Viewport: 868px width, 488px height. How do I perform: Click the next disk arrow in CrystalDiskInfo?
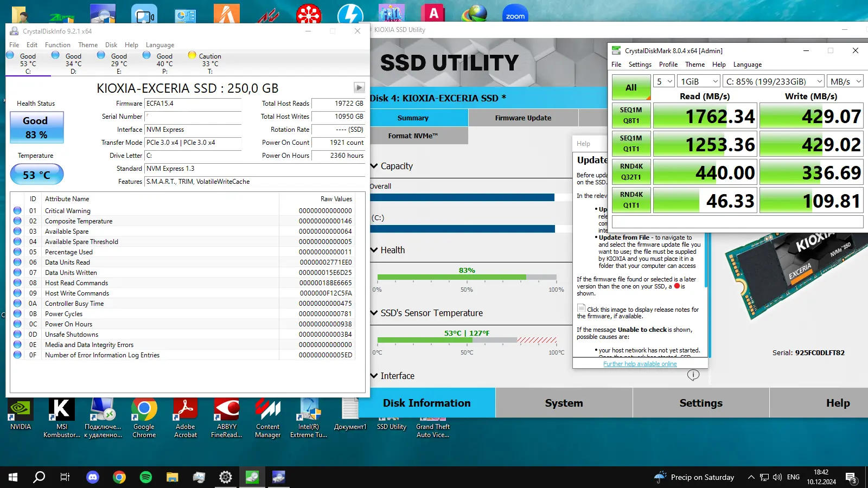tap(359, 87)
